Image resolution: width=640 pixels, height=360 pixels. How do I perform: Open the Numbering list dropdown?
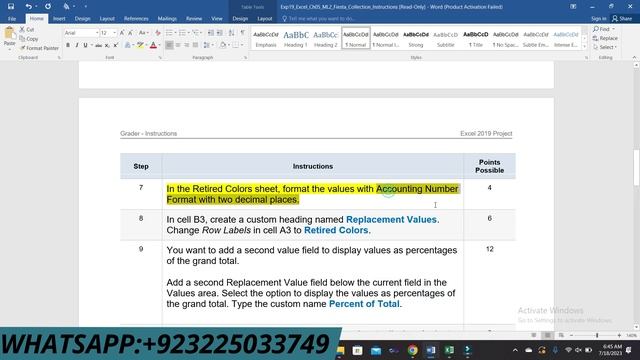coord(189,33)
